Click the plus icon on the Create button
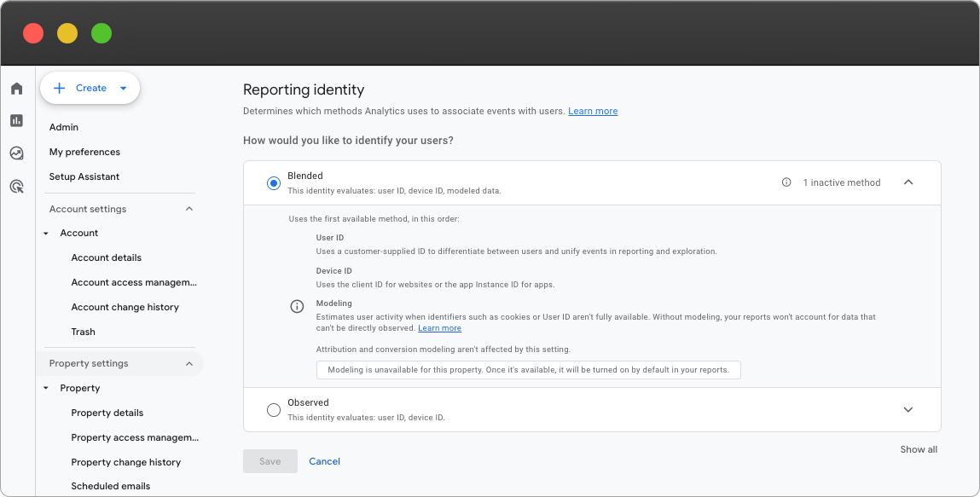 tap(59, 88)
